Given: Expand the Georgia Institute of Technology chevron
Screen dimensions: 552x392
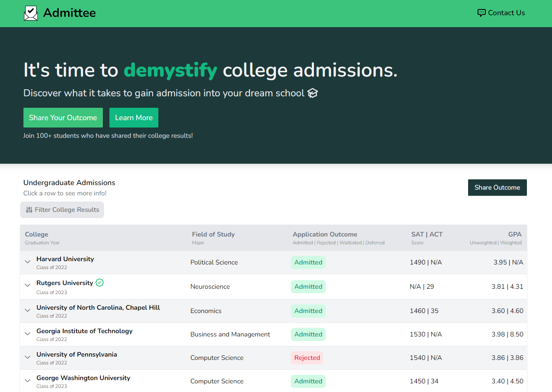Looking at the screenshot, I should tap(28, 334).
